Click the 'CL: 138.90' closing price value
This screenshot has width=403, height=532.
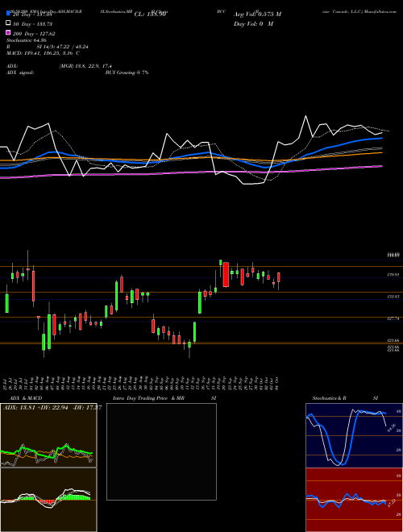150,15
